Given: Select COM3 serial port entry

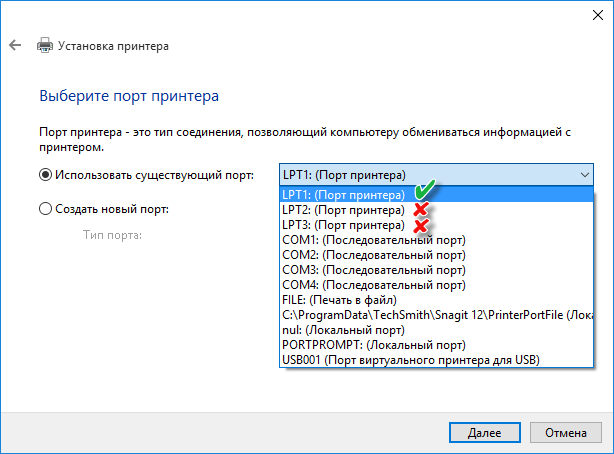Looking at the screenshot, I should pyautogui.click(x=373, y=270).
